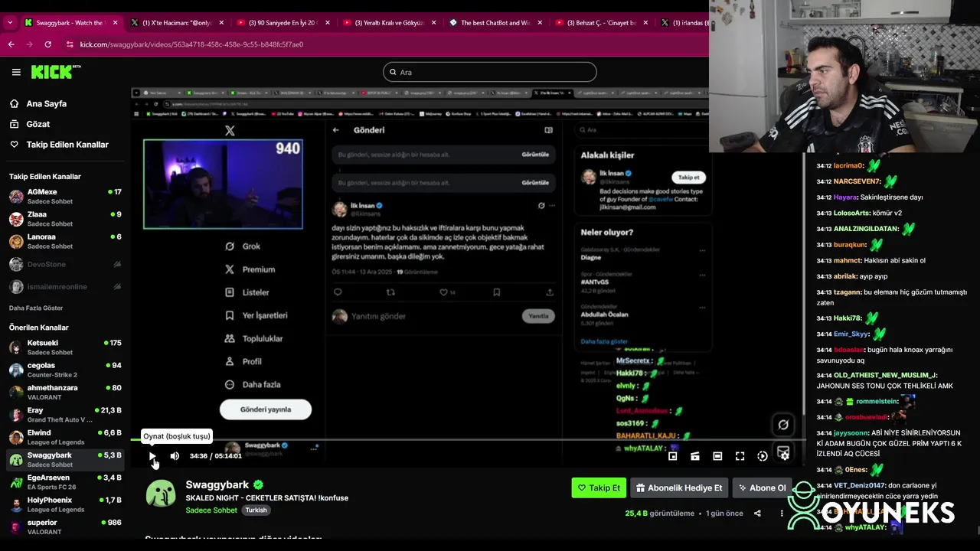Open AGMexe followed channel
The image size is (980, 551).
65,197
